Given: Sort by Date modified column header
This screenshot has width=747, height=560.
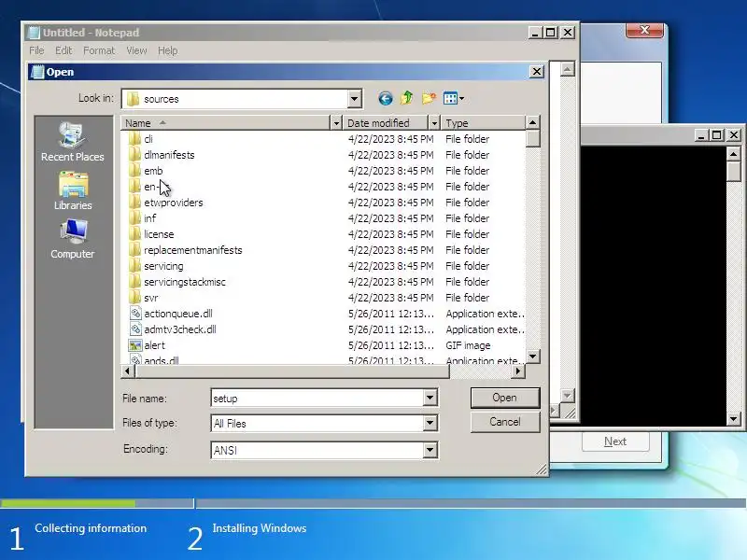Looking at the screenshot, I should click(386, 123).
